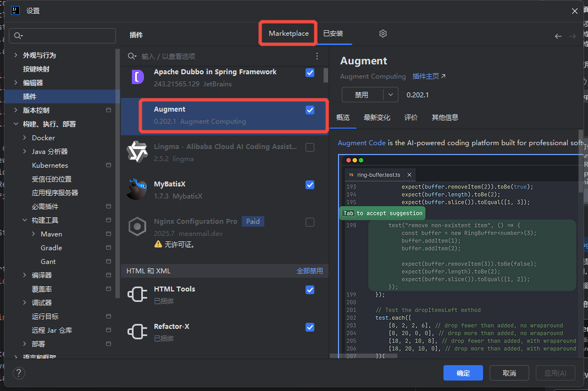Expand the 外观与行为 tree node
Screen dimensions: 588x391
pos(16,55)
